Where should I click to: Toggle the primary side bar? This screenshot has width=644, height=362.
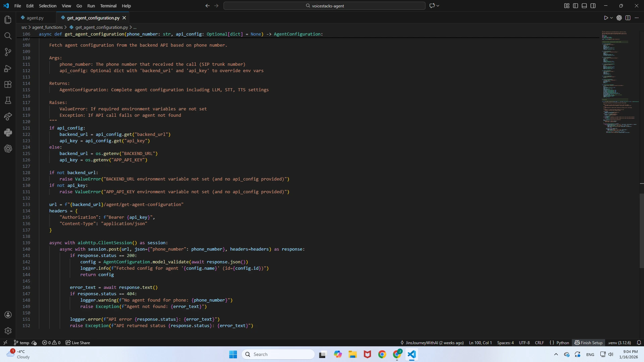click(x=576, y=6)
